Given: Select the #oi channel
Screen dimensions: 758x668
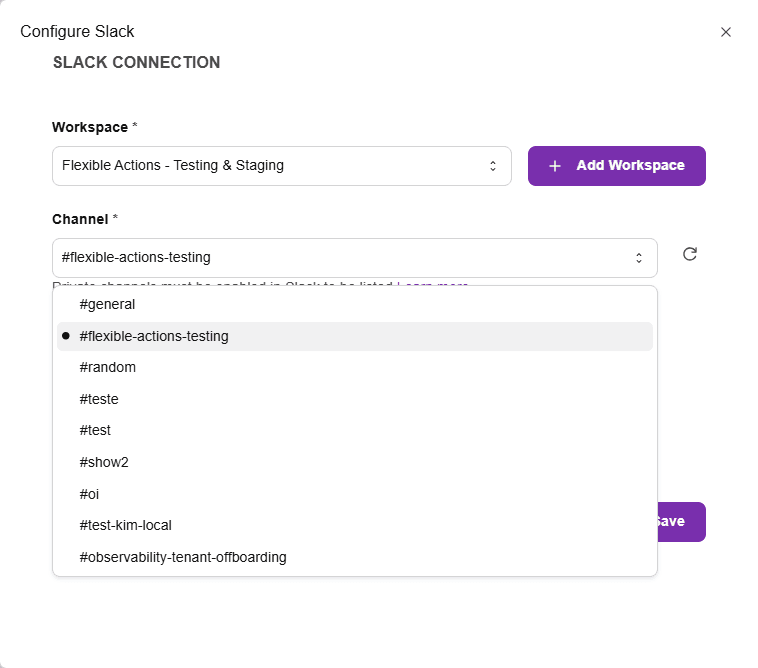Looking at the screenshot, I should pyautogui.click(x=354, y=494).
